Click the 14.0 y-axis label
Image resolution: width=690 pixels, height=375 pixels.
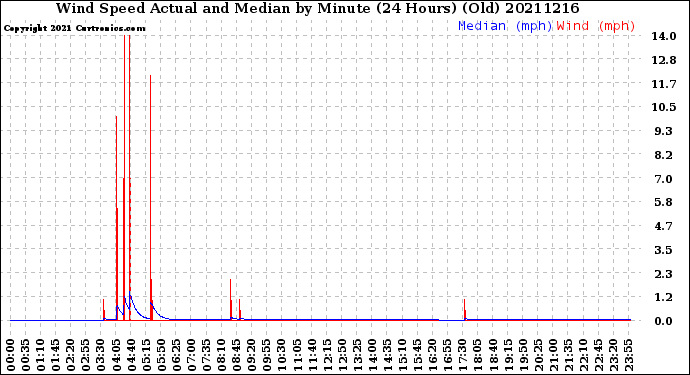[664, 36]
